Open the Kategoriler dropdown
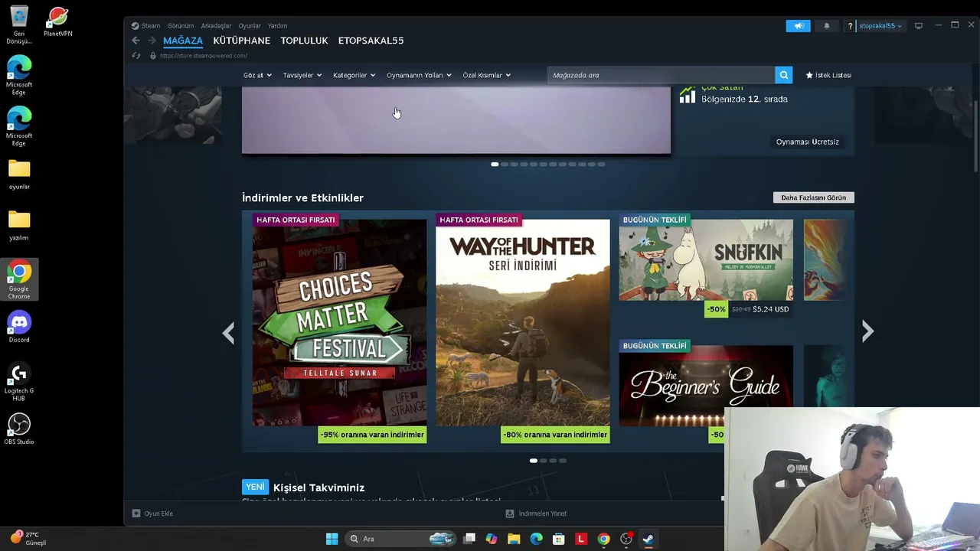 click(x=354, y=75)
